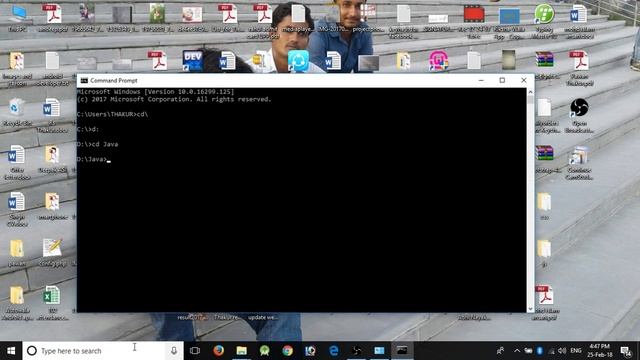Open File Explorer from the taskbar

coord(242,351)
